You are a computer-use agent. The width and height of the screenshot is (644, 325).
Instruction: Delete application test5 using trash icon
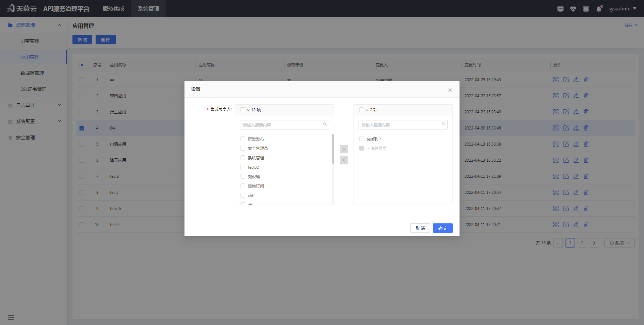point(586,224)
